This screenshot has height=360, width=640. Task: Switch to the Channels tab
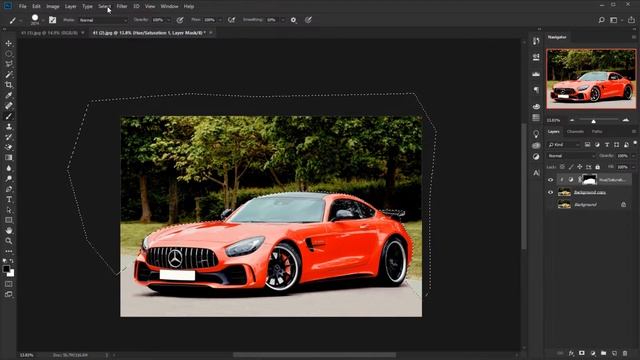[x=575, y=131]
